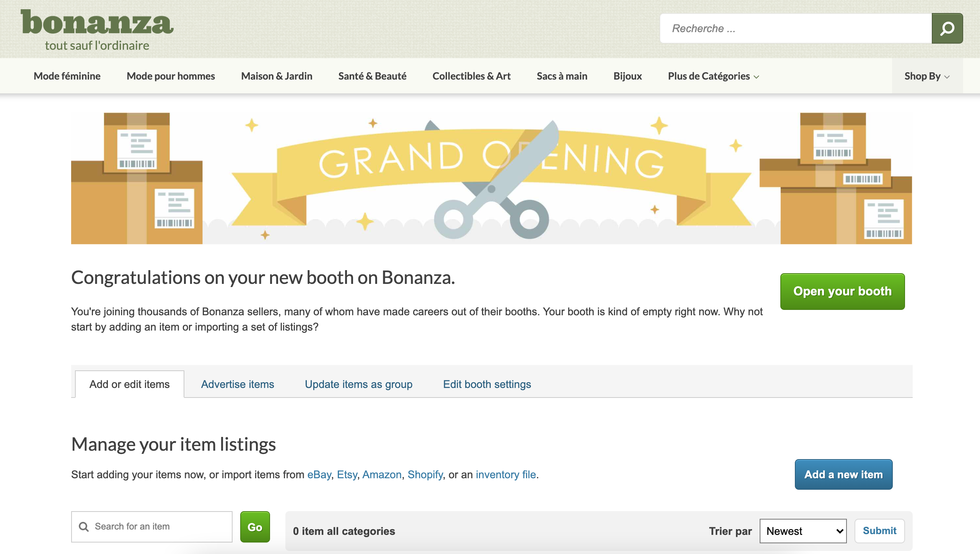The image size is (980, 554).
Task: Select the Edit booth settings tab
Action: click(487, 384)
